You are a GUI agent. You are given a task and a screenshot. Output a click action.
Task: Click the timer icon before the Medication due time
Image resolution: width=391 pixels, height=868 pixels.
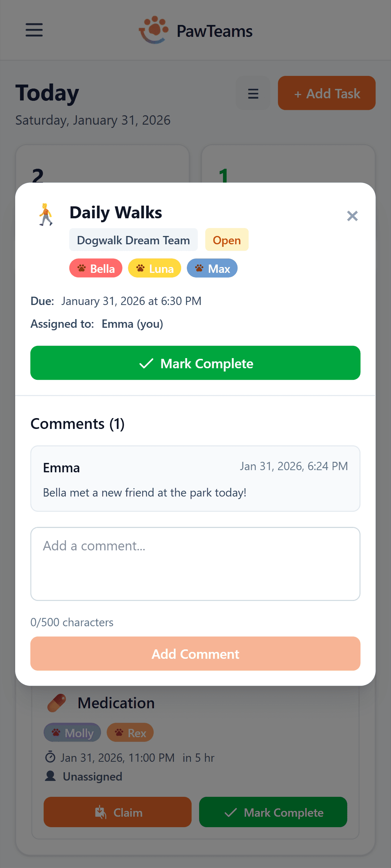point(51,757)
